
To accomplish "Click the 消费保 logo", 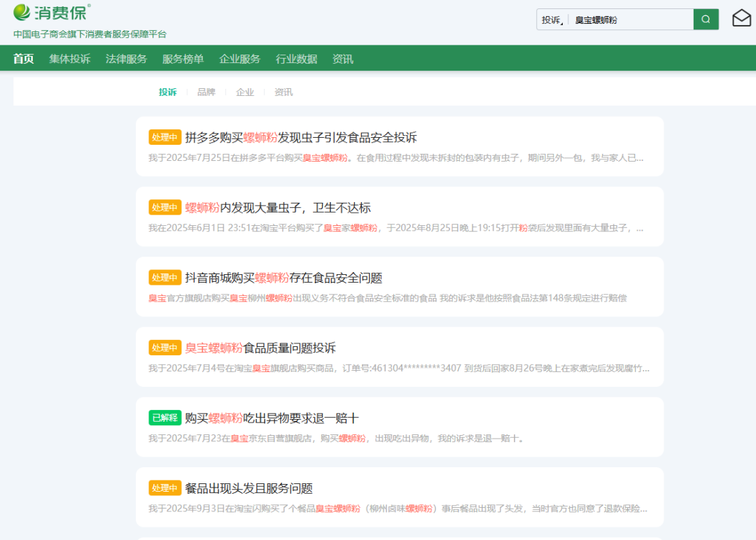I will tap(52, 12).
